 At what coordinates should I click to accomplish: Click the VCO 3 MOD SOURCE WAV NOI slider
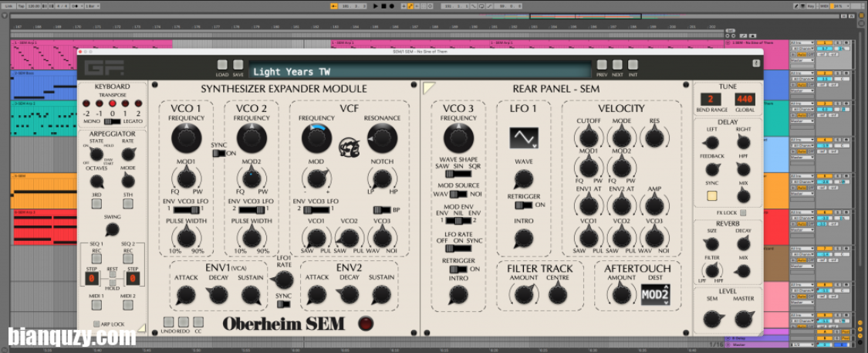458,195
